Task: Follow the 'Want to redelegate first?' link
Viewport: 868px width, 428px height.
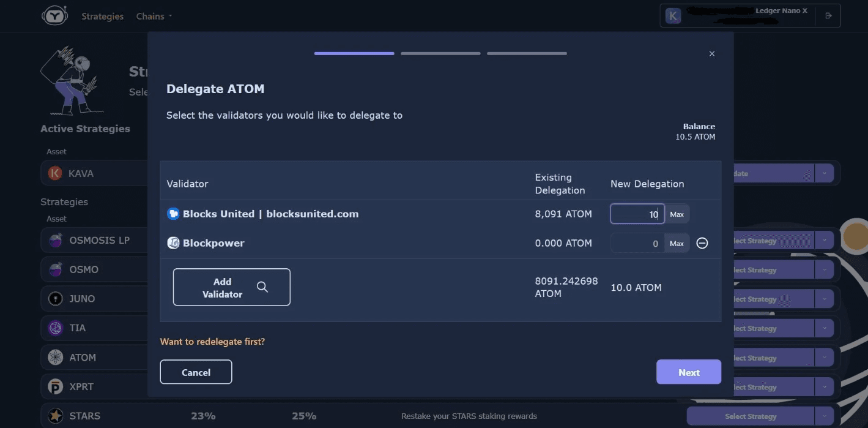Action: pyautogui.click(x=212, y=342)
